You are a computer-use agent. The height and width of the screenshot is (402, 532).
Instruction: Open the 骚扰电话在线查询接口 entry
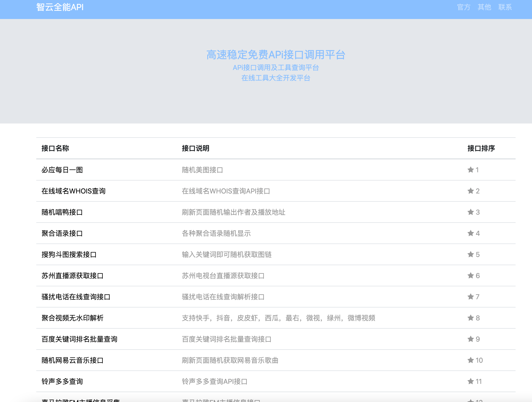coord(76,297)
